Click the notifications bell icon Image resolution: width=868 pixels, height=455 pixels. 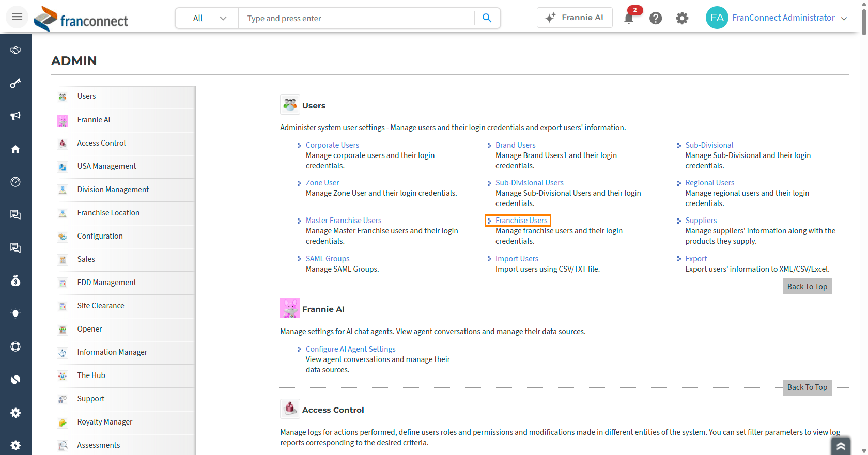[629, 19]
